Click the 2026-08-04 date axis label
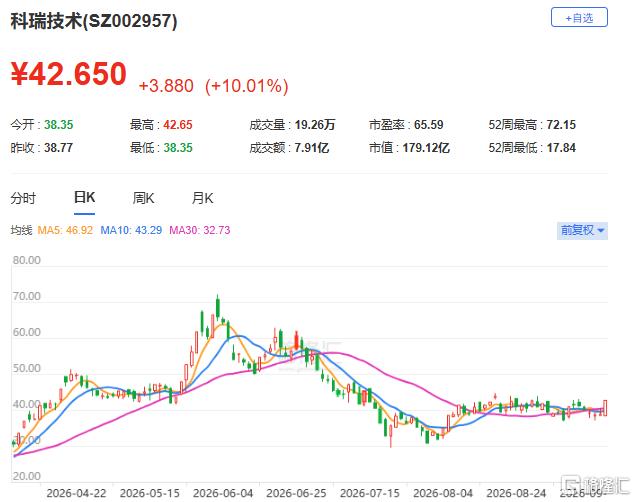This screenshot has width=636, height=502. coord(443,493)
